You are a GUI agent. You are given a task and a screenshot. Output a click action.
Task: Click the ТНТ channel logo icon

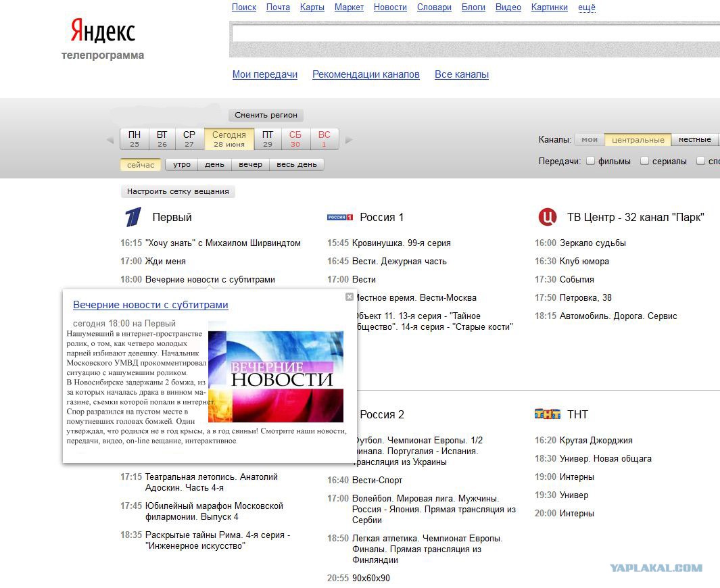(548, 414)
